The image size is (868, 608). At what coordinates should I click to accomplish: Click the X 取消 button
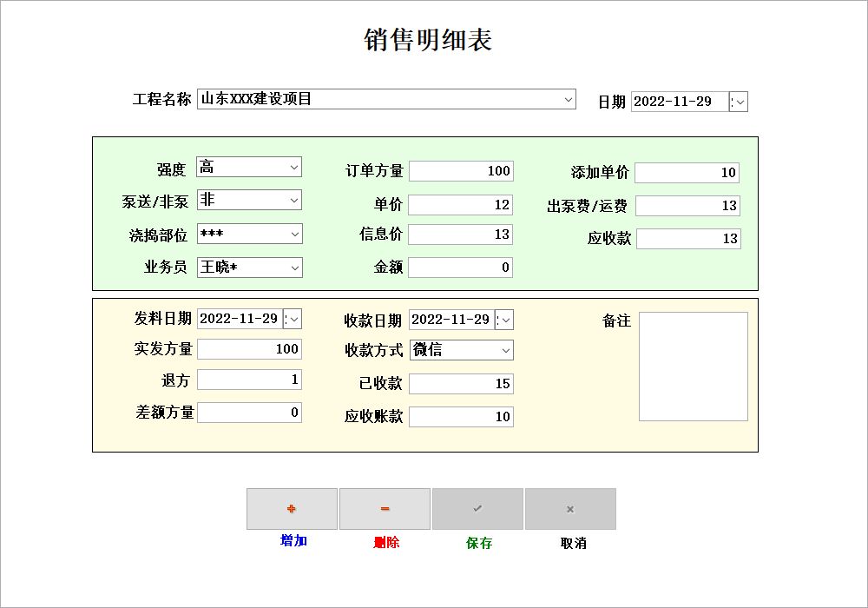(571, 509)
